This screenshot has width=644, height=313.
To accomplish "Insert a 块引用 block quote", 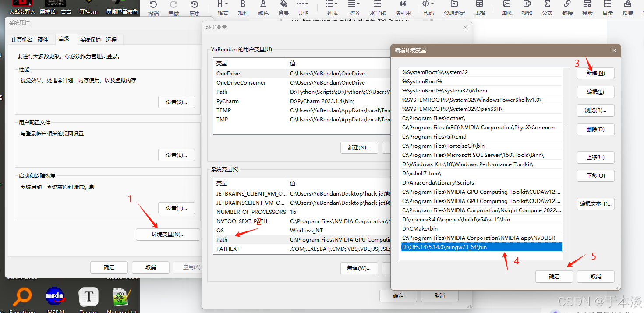I will point(403,4).
